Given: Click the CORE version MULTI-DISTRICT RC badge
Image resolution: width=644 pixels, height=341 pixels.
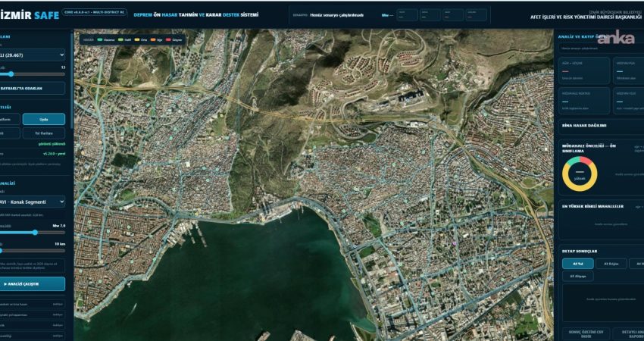Looking at the screenshot, I should [x=95, y=12].
